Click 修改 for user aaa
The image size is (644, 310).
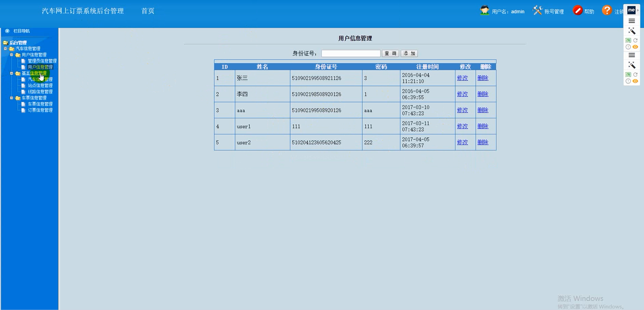(463, 110)
